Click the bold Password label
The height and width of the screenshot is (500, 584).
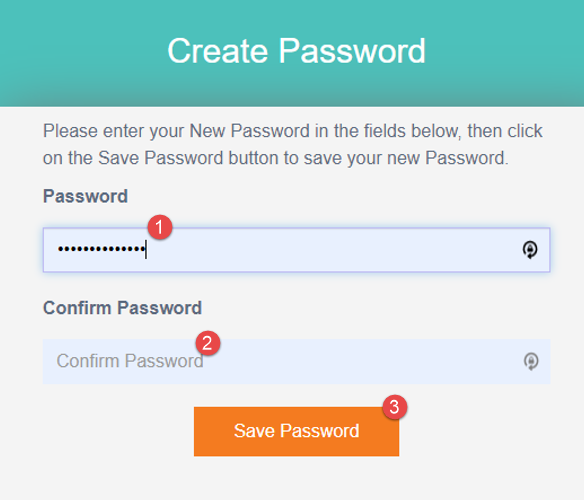[x=85, y=196]
